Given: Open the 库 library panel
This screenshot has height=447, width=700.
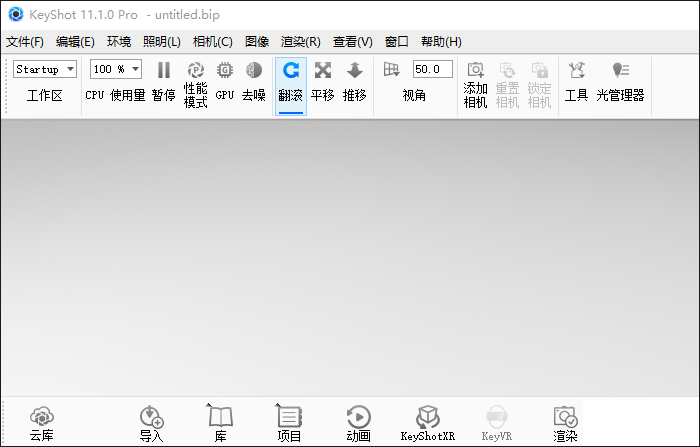Looking at the screenshot, I should click(x=221, y=423).
